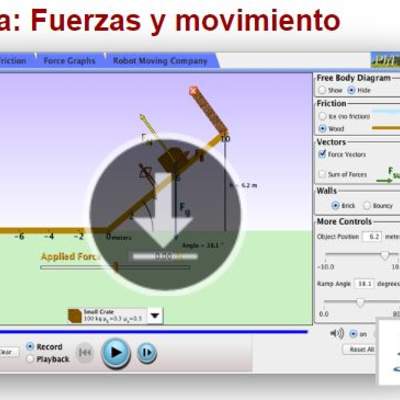Click the PhET logo
Image resolution: width=400 pixels, height=400 pixels.
[x=386, y=61]
